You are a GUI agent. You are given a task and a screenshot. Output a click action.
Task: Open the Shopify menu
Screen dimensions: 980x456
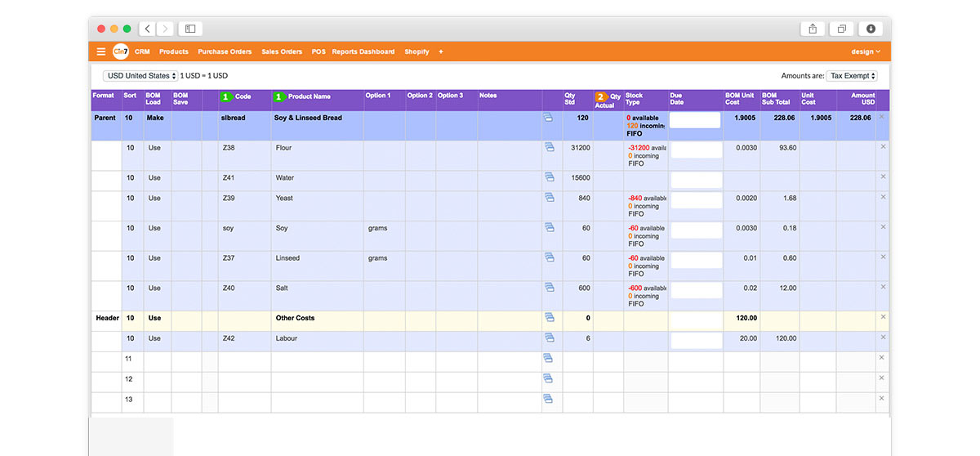point(416,51)
